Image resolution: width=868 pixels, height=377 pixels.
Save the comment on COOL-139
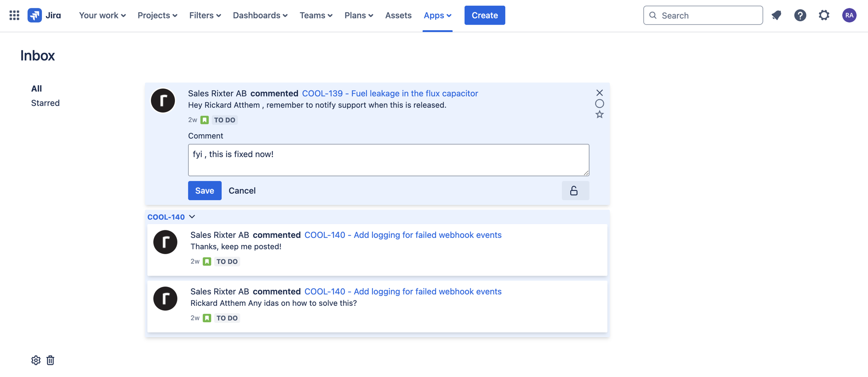tap(205, 191)
